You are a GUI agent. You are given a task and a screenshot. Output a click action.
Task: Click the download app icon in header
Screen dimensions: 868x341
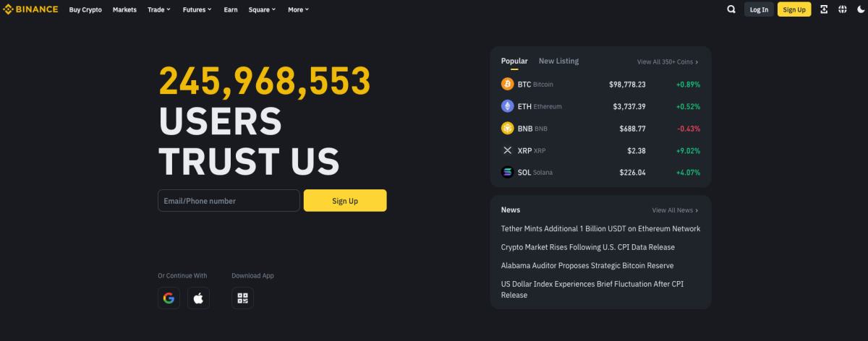[825, 9]
